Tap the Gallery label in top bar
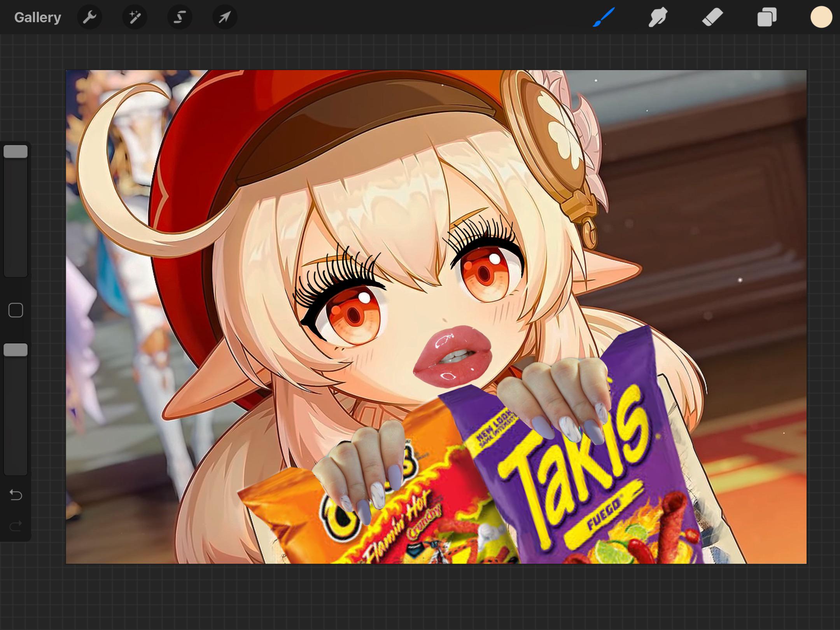840x630 pixels. (37, 17)
